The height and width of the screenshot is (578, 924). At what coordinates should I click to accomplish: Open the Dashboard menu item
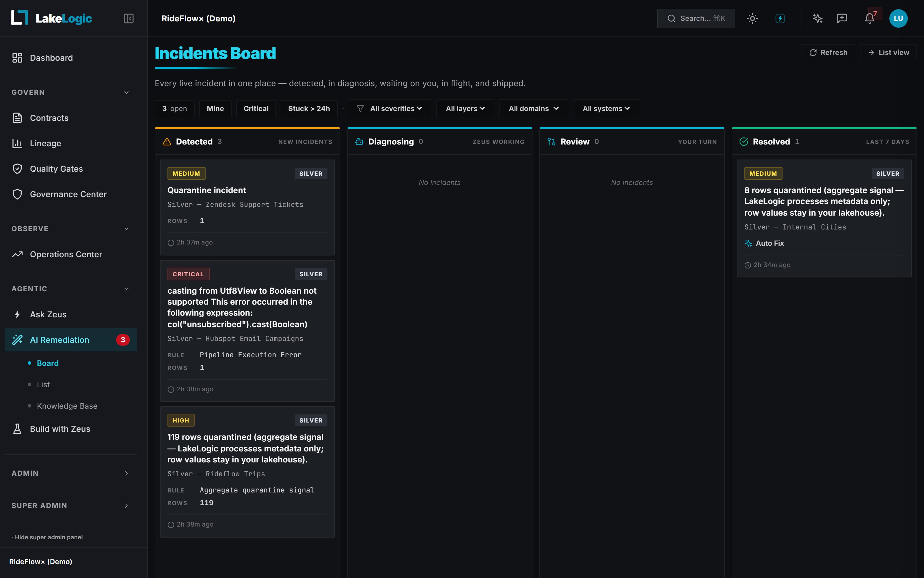click(x=71, y=58)
